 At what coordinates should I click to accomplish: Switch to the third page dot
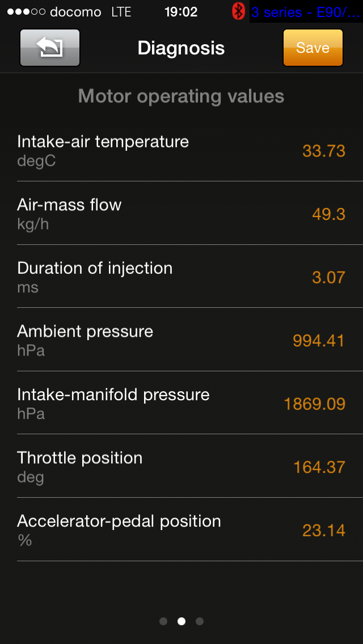point(200,621)
